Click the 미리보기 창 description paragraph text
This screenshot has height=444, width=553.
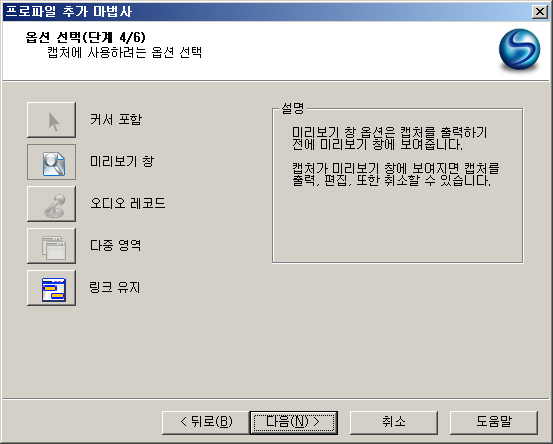point(395,157)
